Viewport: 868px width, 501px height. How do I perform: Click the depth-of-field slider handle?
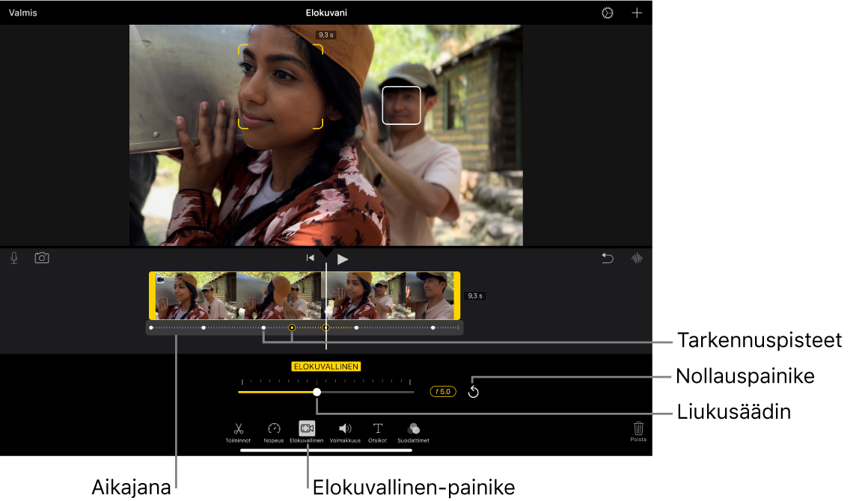pos(317,392)
